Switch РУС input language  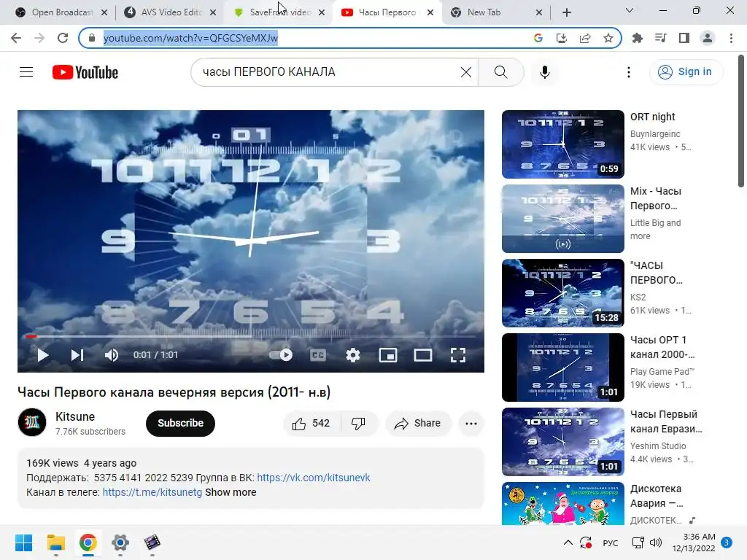pos(611,542)
